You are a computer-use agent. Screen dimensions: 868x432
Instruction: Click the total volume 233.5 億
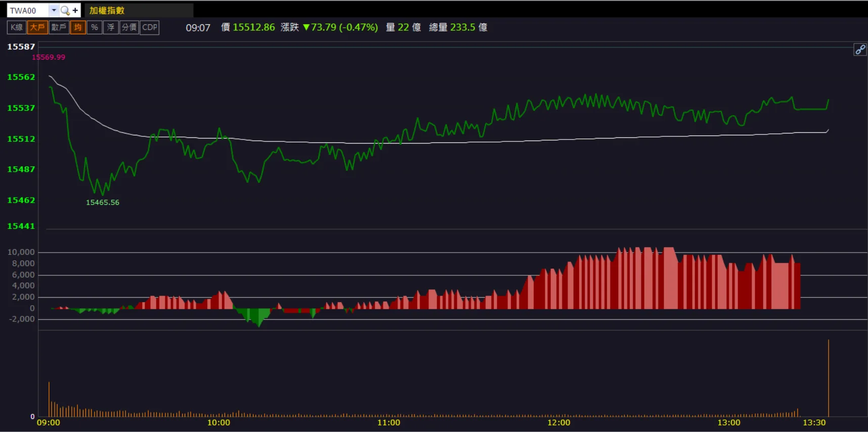[x=468, y=27]
